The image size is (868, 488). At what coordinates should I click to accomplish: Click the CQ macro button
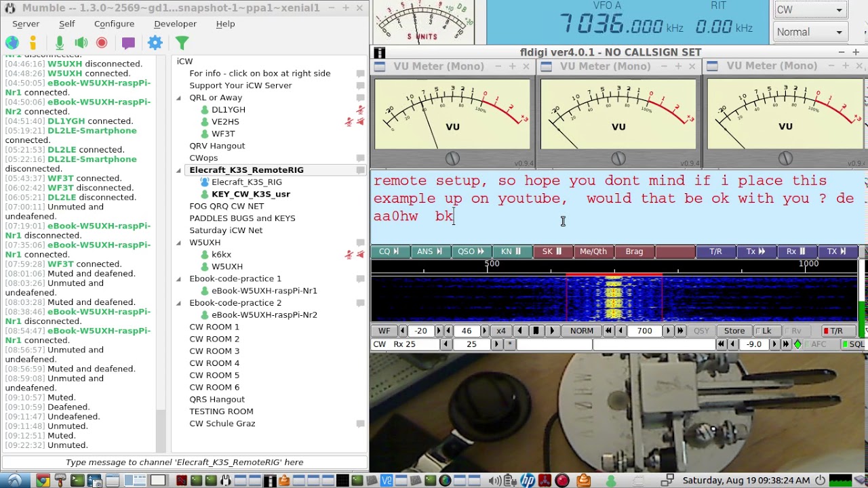[x=389, y=251]
